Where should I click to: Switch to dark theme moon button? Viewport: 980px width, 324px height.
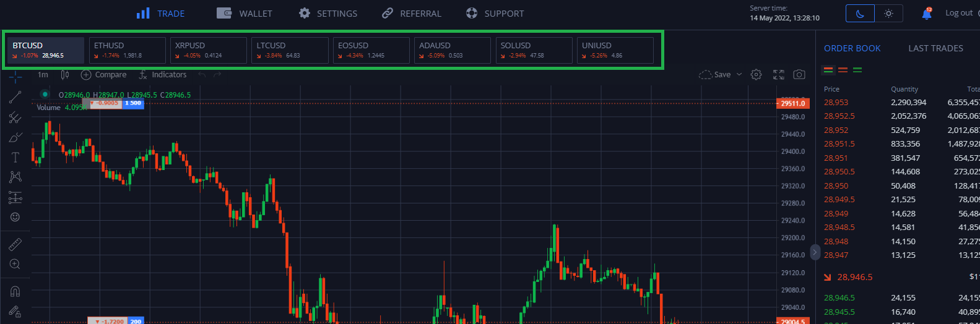860,14
